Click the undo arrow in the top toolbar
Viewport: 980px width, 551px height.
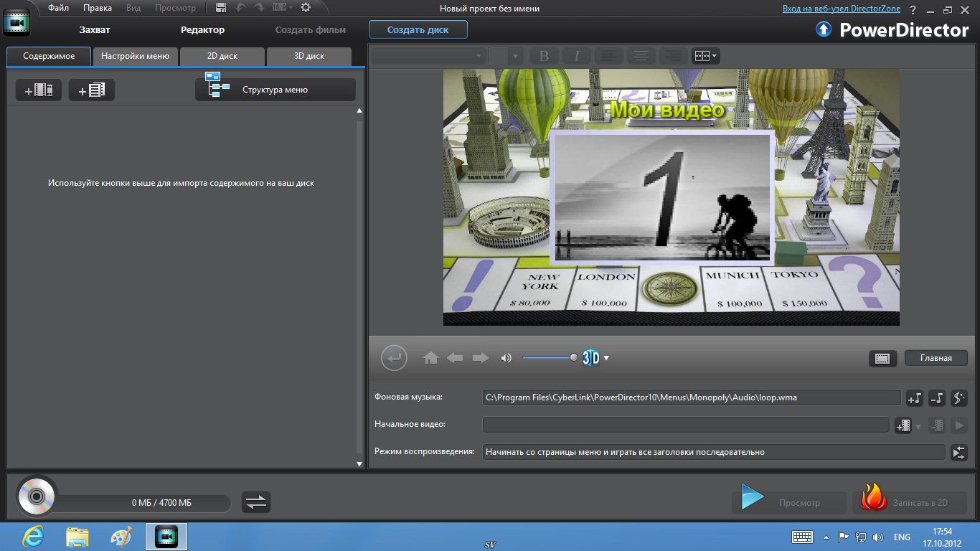tap(241, 8)
